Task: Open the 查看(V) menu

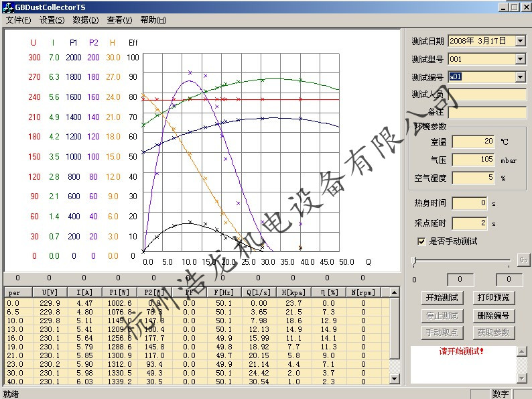Action: point(119,20)
